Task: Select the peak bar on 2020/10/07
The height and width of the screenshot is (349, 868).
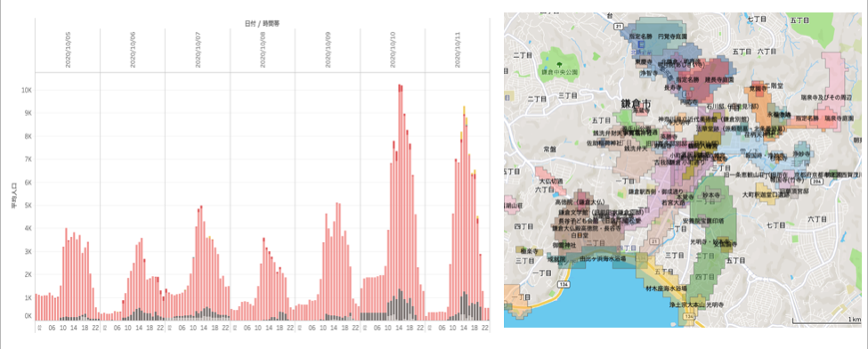Action: click(x=201, y=263)
